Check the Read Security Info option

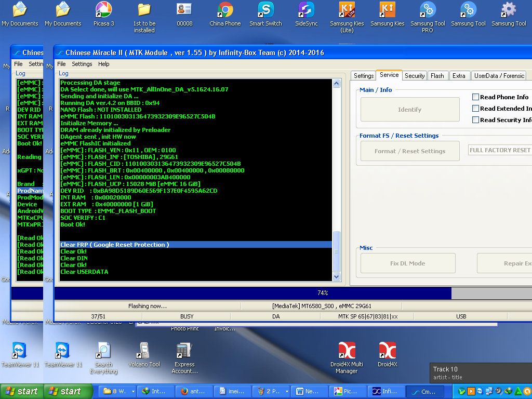click(x=475, y=120)
